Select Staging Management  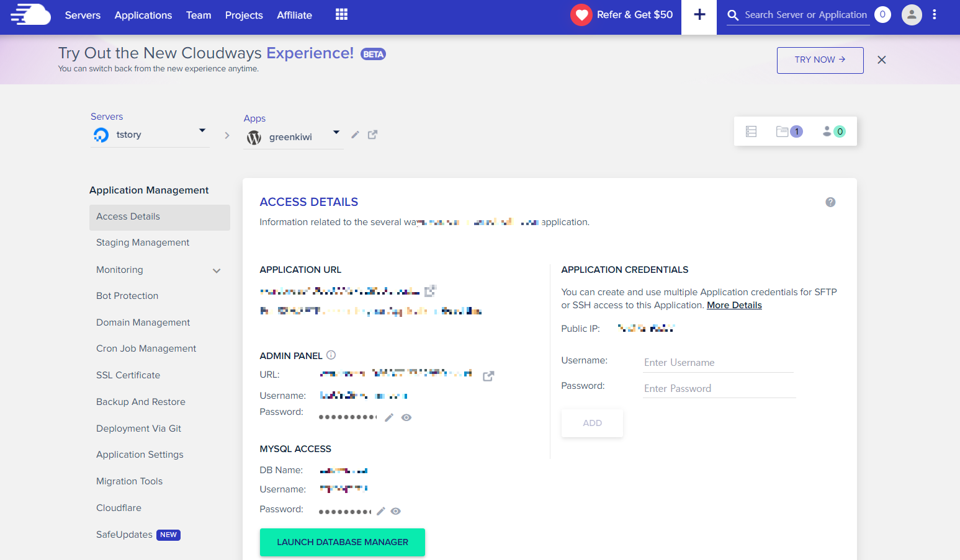143,242
